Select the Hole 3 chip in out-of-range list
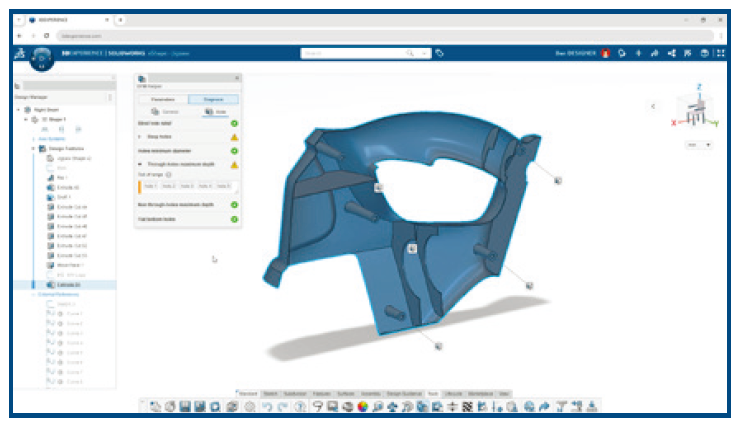This screenshot has height=425, width=743. point(187,186)
